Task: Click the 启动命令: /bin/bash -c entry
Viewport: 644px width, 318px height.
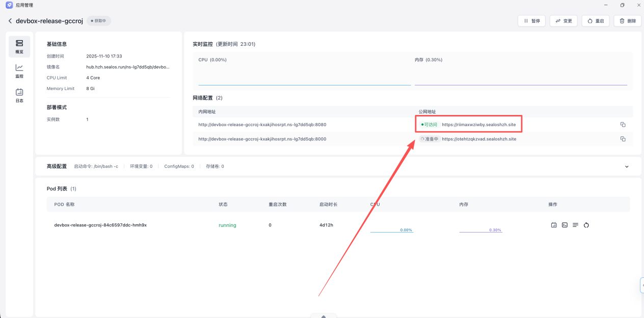Action: [96, 166]
